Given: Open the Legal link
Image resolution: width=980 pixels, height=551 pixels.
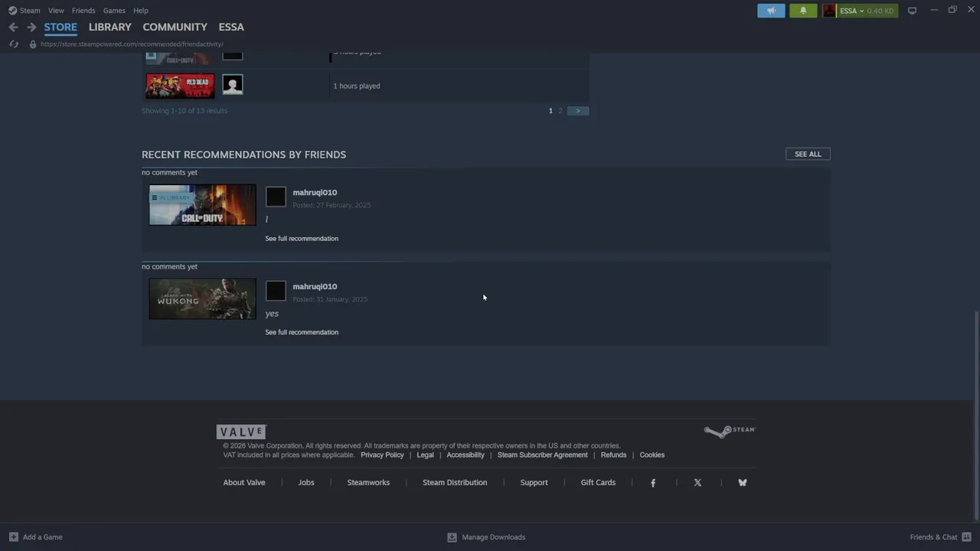Looking at the screenshot, I should coord(425,455).
